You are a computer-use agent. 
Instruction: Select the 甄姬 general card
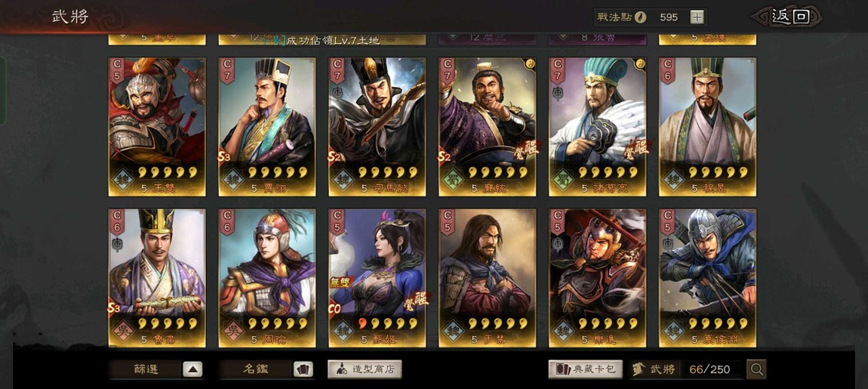click(x=377, y=278)
